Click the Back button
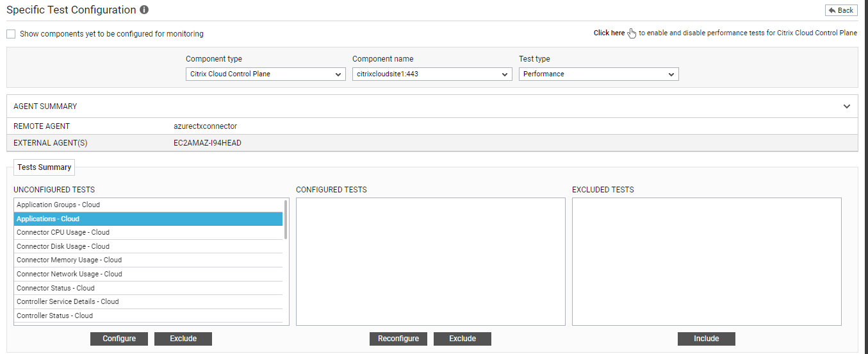 pos(841,10)
